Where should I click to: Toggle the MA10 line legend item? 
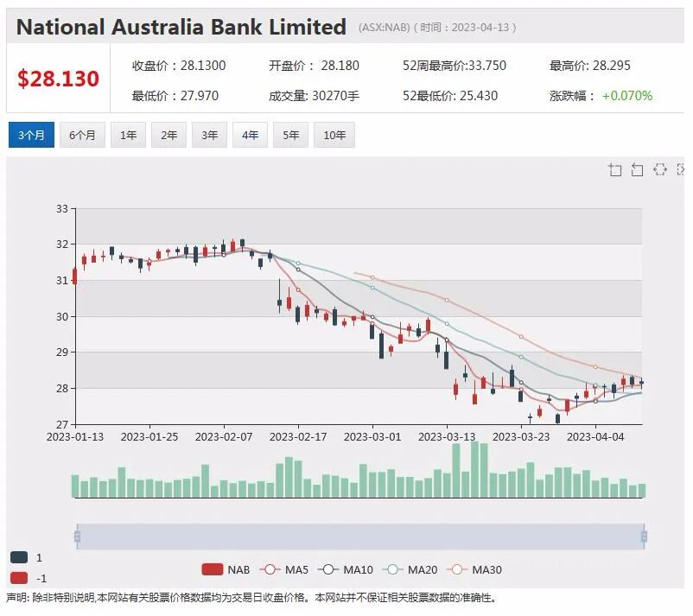(346, 569)
